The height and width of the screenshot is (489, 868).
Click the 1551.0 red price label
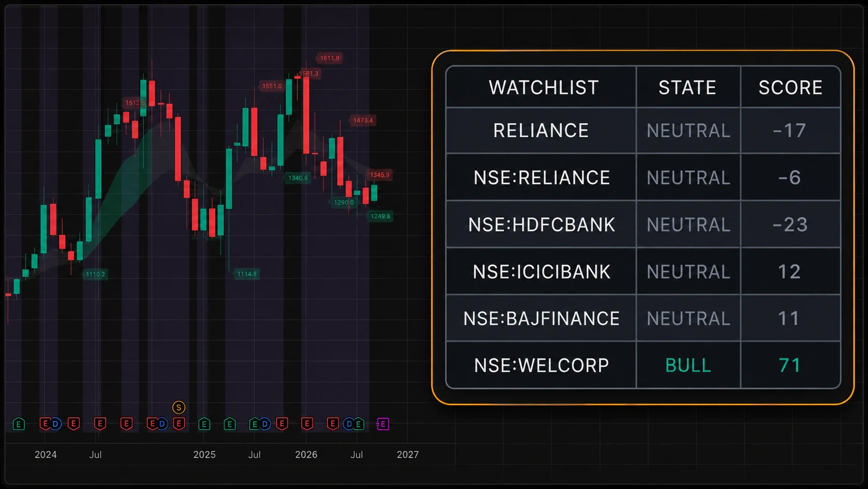click(272, 86)
